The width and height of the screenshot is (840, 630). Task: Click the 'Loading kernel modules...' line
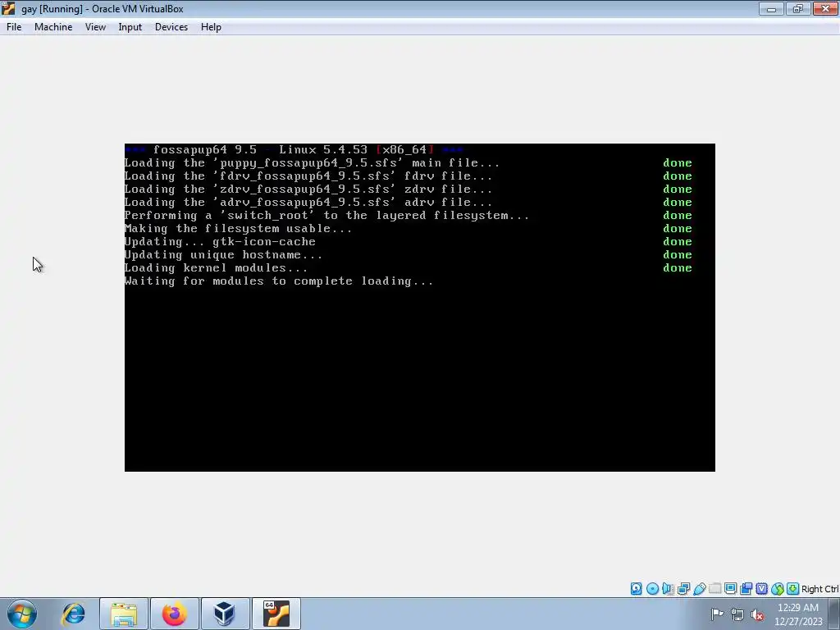click(x=216, y=268)
